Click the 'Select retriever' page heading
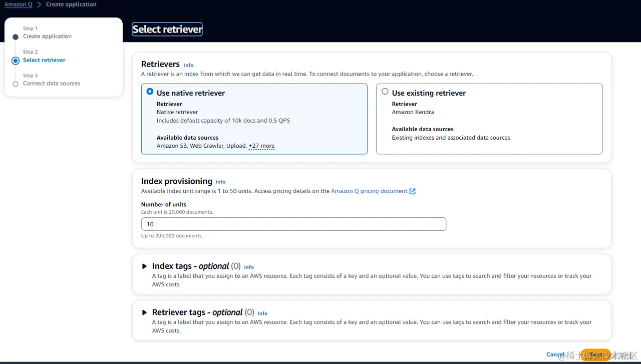Image resolution: width=641 pixels, height=364 pixels. tap(167, 30)
